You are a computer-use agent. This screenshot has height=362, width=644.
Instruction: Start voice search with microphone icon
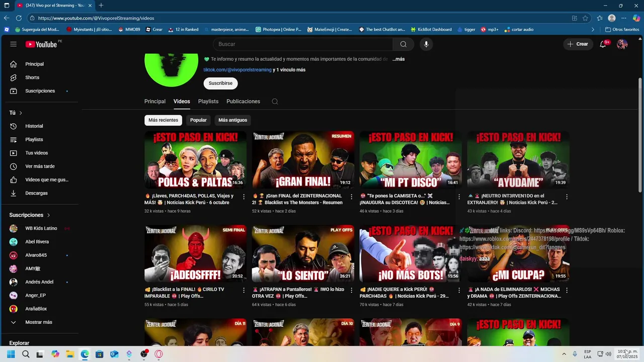426,44
